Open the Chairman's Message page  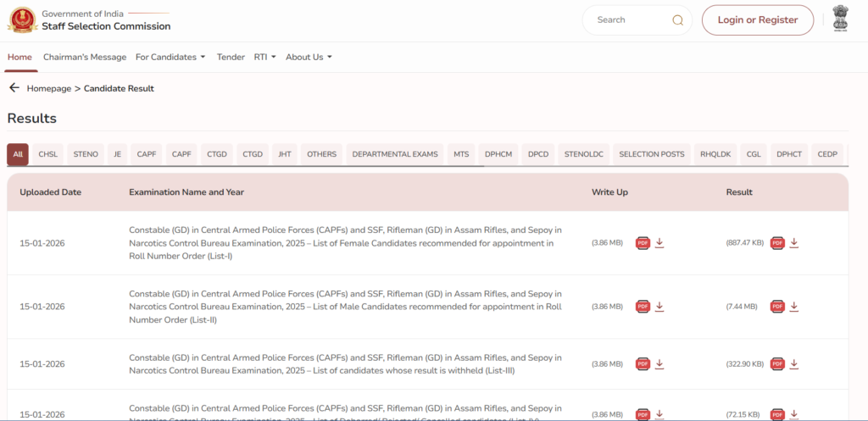click(85, 58)
